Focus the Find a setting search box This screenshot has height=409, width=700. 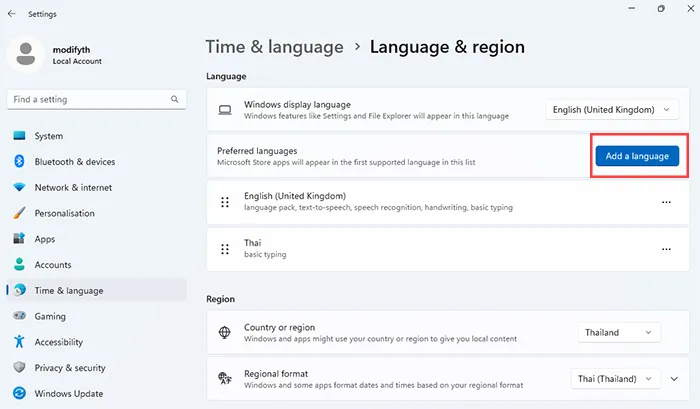(96, 99)
